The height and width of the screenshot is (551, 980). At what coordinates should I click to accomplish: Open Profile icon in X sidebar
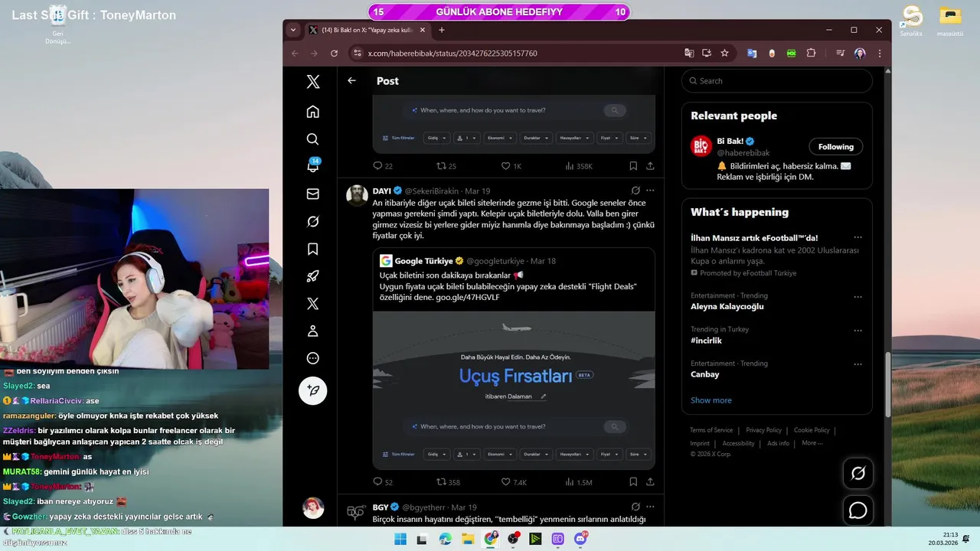click(312, 331)
